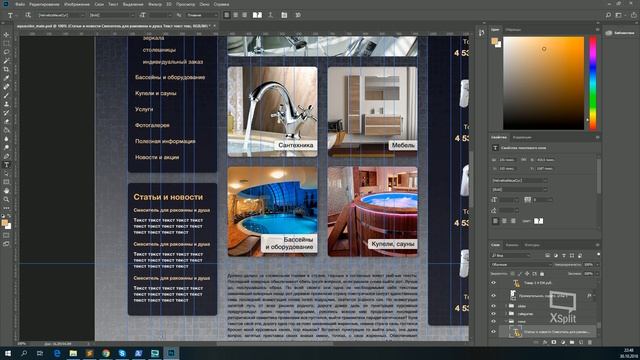Screen dimensions: 640x360
Task: Toggle text orientation in options bar
Action: tap(28, 15)
